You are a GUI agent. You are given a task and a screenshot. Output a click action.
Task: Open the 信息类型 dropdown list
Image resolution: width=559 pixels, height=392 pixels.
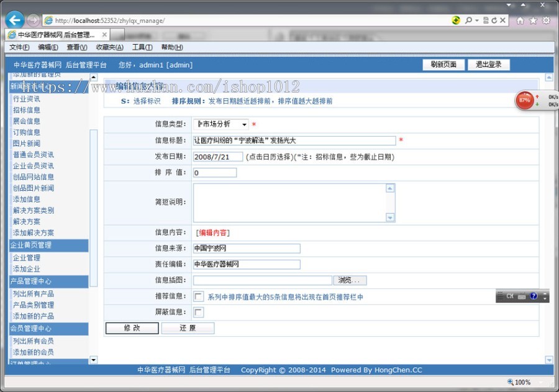(x=221, y=124)
